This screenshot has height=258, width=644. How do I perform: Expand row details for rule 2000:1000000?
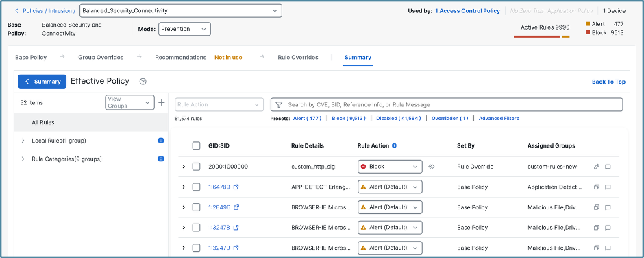pyautogui.click(x=184, y=167)
